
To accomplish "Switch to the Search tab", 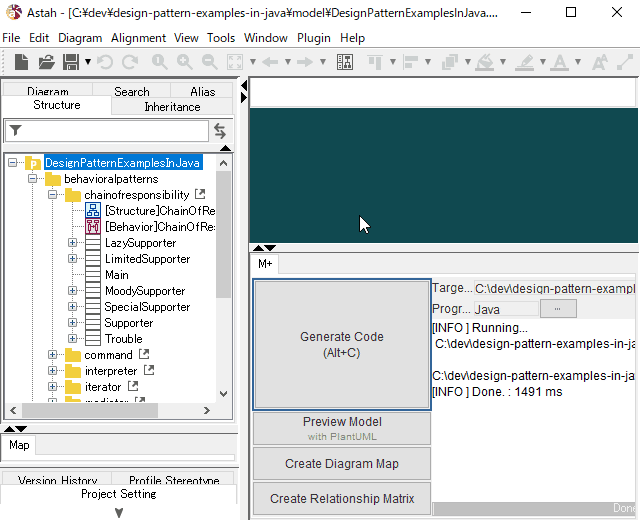I will click(131, 91).
